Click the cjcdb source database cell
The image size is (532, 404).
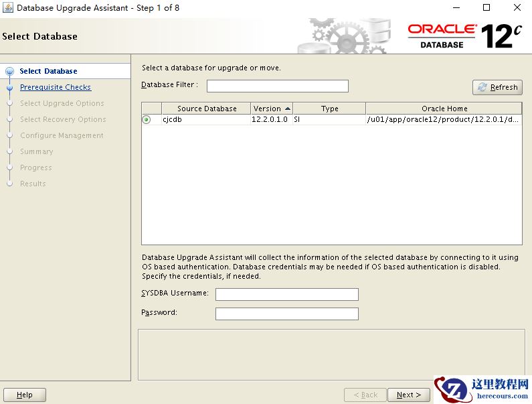tap(206, 120)
